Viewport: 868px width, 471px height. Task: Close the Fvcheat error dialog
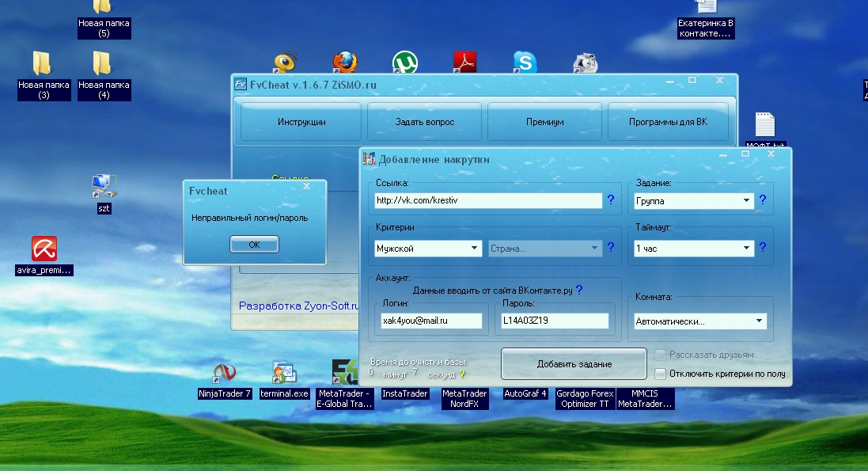click(x=306, y=186)
